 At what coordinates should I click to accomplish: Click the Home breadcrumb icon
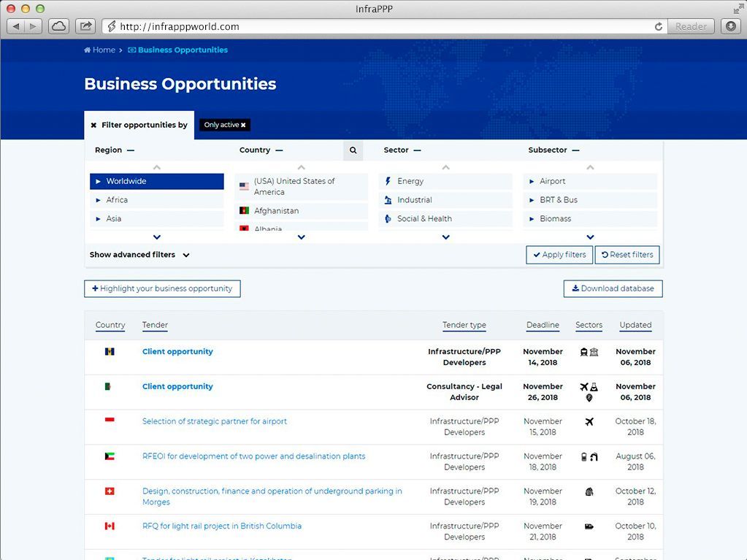[x=88, y=50]
